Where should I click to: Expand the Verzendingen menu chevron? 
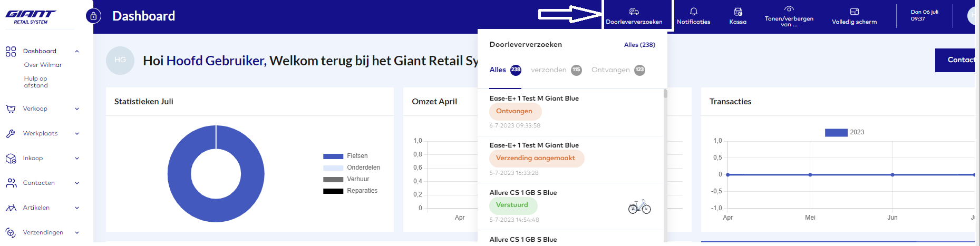pyautogui.click(x=77, y=233)
